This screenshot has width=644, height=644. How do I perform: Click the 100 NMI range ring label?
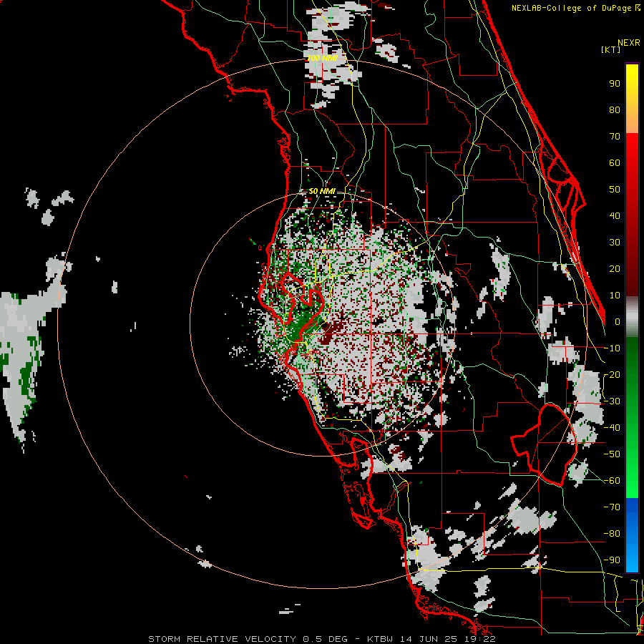(x=323, y=59)
